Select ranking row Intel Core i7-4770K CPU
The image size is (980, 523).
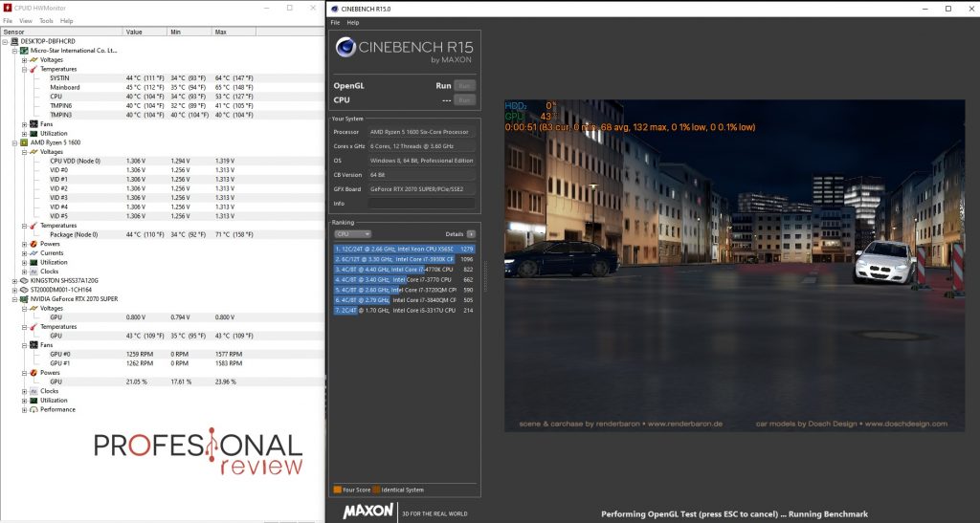405,270
